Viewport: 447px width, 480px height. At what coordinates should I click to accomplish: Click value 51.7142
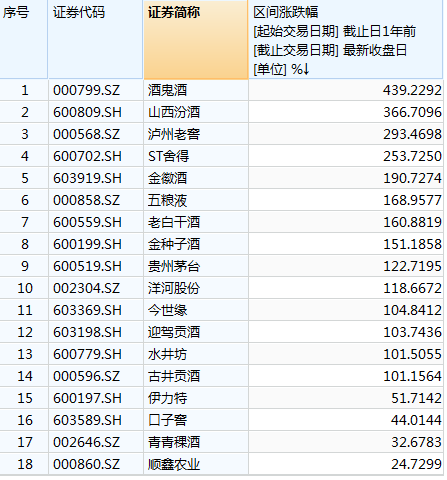pyautogui.click(x=416, y=398)
